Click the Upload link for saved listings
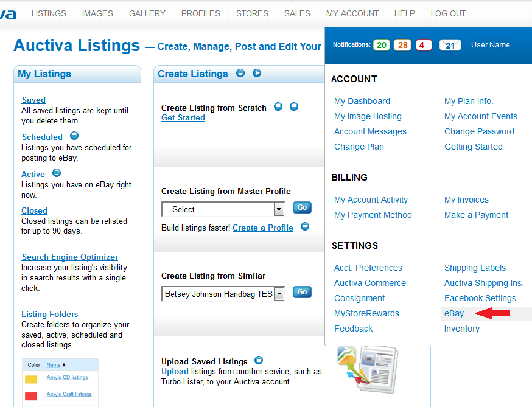The height and width of the screenshot is (407, 532). click(175, 371)
